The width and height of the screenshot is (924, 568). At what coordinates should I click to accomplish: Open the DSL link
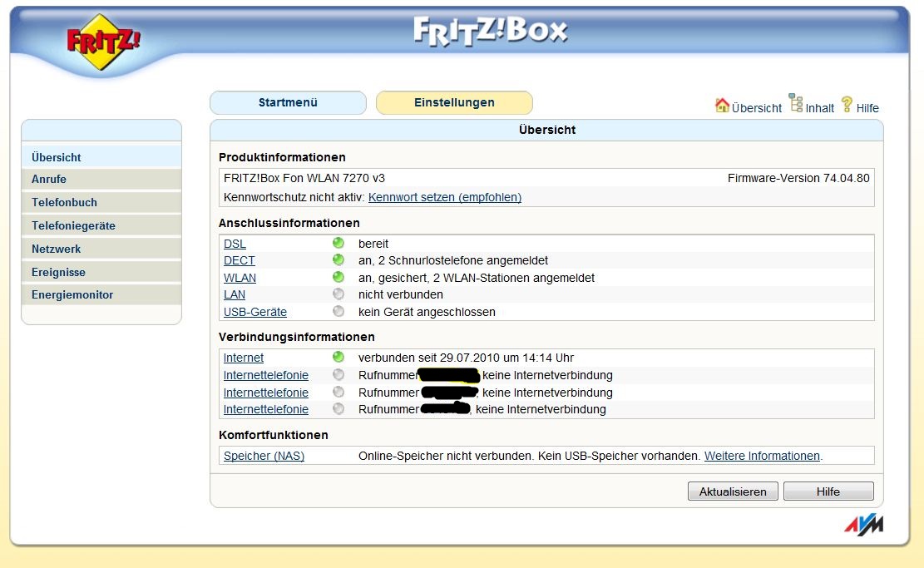coord(235,244)
